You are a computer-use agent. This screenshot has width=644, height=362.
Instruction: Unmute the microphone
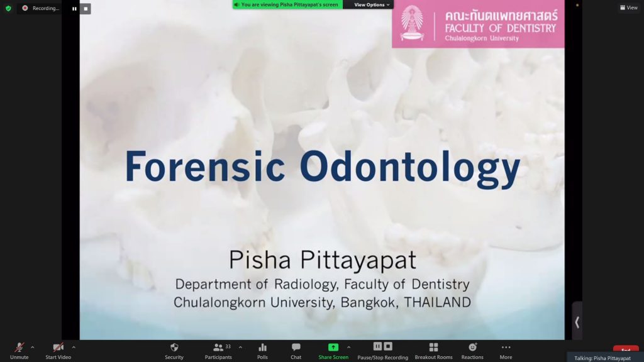pyautogui.click(x=19, y=351)
